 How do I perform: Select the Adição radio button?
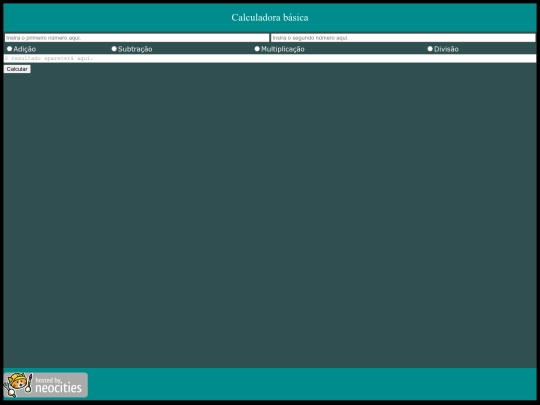[10, 49]
